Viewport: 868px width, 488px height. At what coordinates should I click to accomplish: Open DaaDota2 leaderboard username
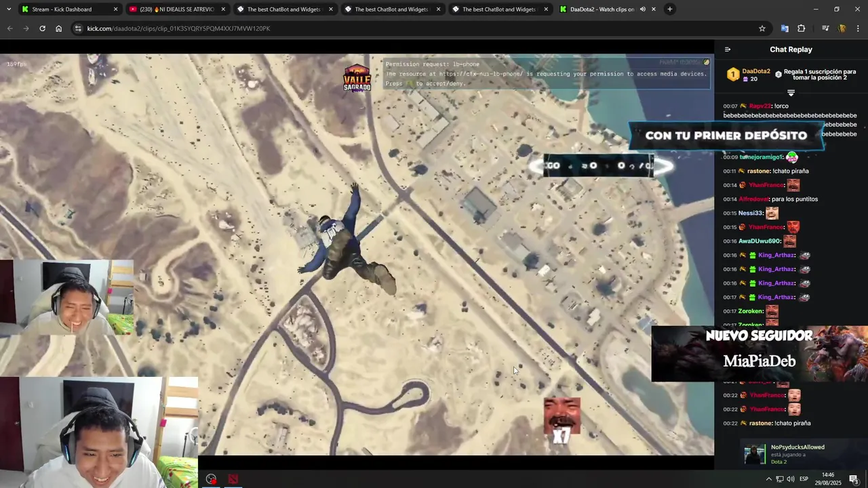click(x=756, y=71)
